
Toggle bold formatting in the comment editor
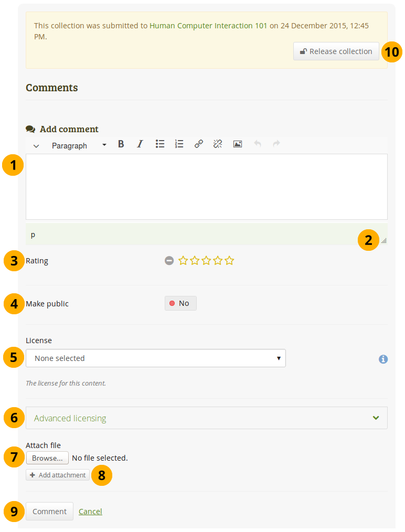121,144
